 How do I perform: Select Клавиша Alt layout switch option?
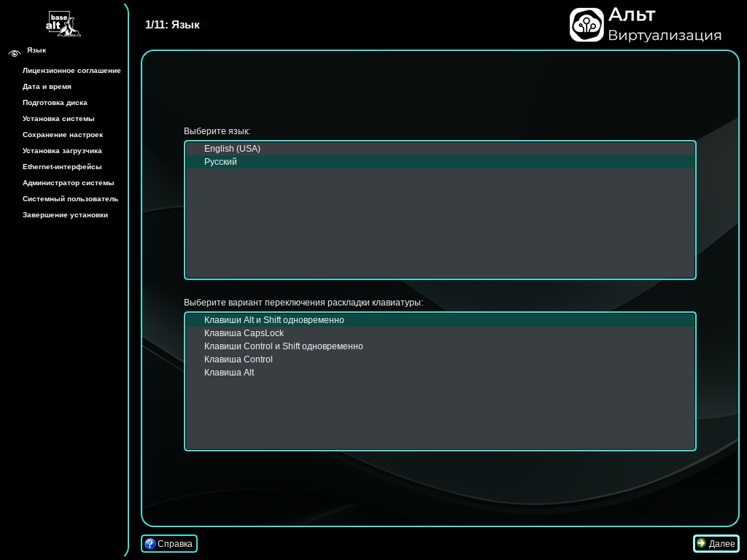[229, 373]
